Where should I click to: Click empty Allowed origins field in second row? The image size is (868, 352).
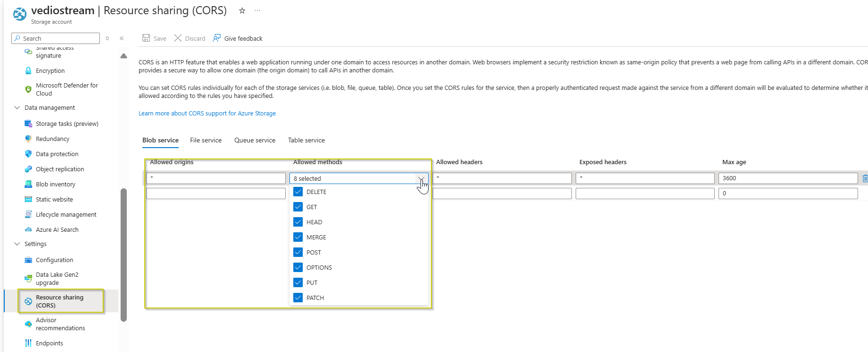216,194
